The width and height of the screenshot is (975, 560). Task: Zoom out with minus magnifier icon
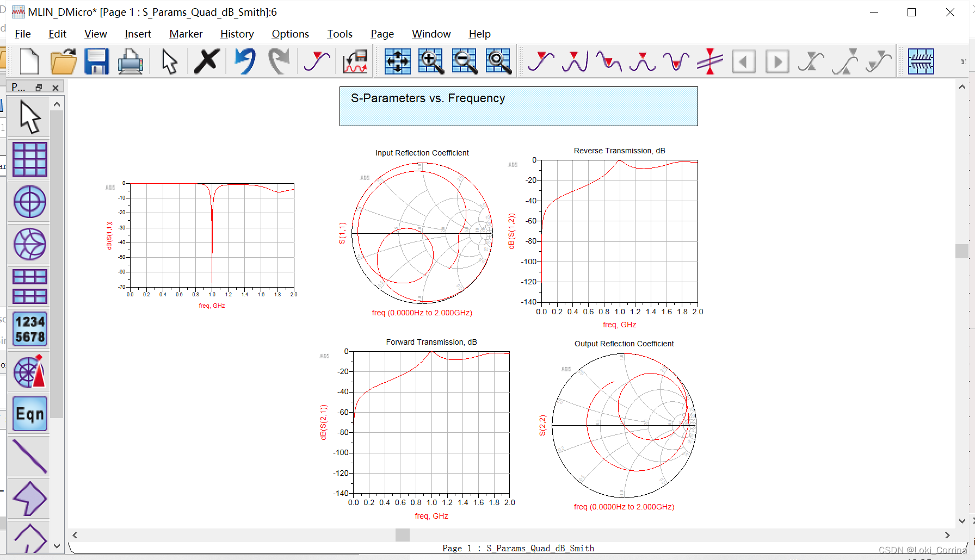pyautogui.click(x=465, y=61)
